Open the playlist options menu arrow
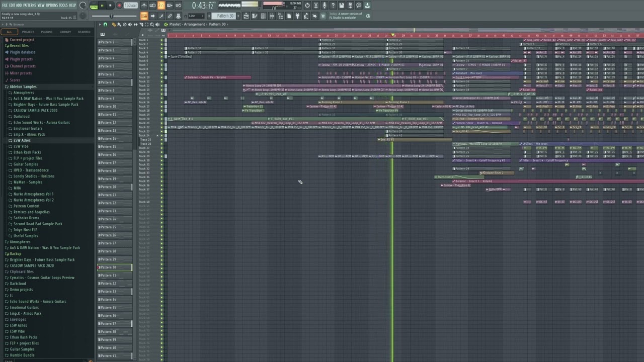This screenshot has height=362, width=644. click(x=100, y=24)
